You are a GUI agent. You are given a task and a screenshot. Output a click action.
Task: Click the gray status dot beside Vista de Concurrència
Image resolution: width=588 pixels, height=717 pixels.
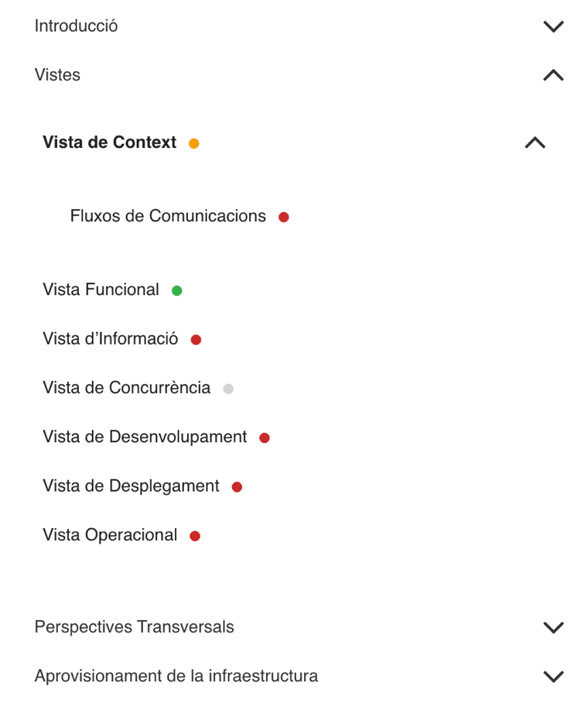click(228, 389)
